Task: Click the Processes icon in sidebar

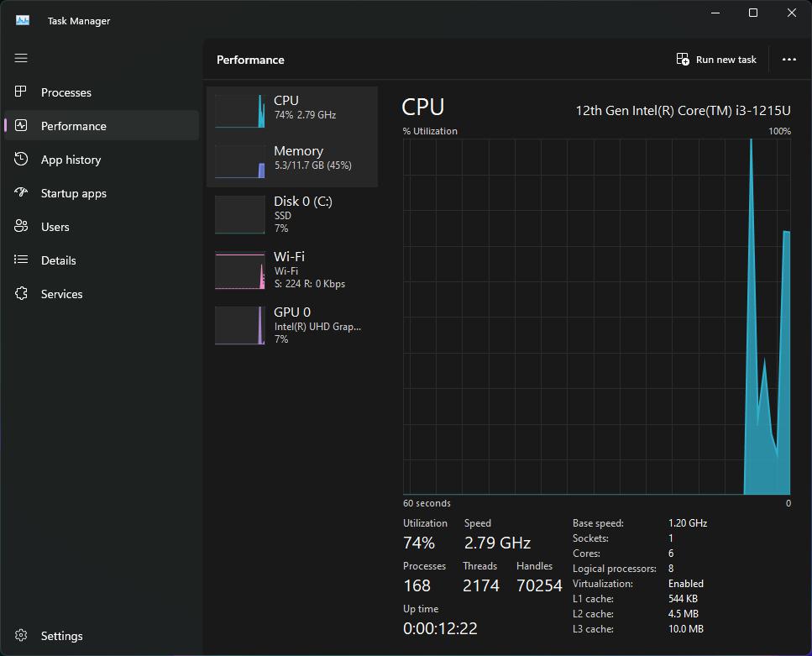Action: pyautogui.click(x=22, y=92)
